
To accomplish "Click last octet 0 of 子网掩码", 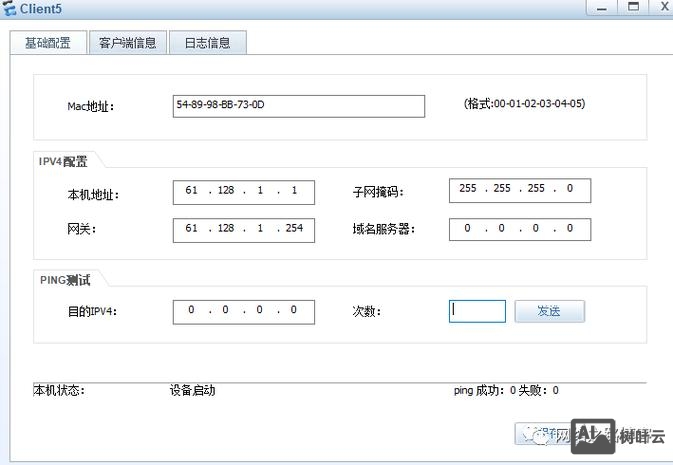I will pos(570,190).
